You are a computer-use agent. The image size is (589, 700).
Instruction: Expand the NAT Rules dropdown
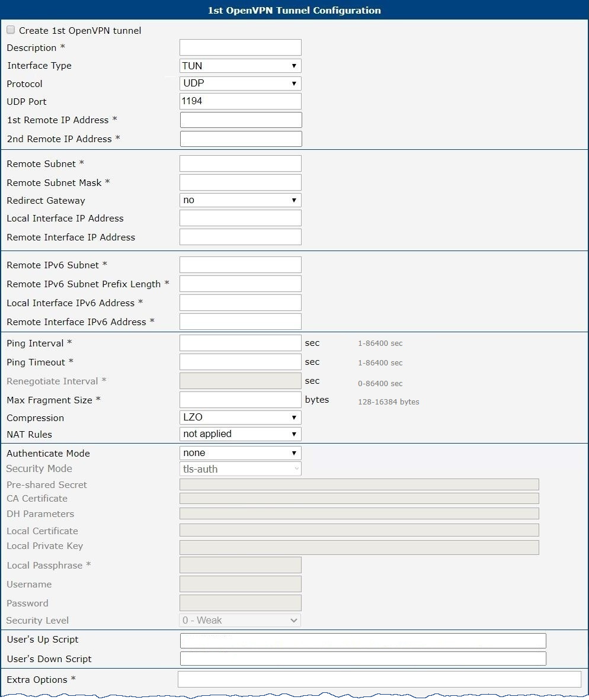tap(240, 434)
